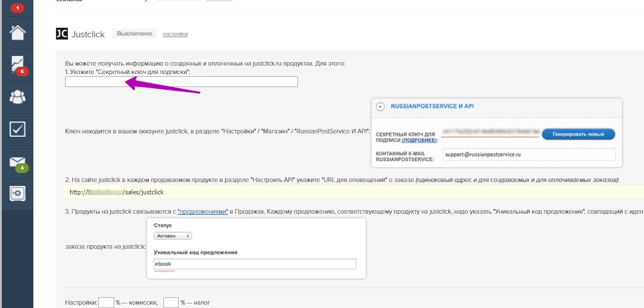Click the "Уникальный код предложения" label
This screenshot has width=644, height=308.
point(196,252)
